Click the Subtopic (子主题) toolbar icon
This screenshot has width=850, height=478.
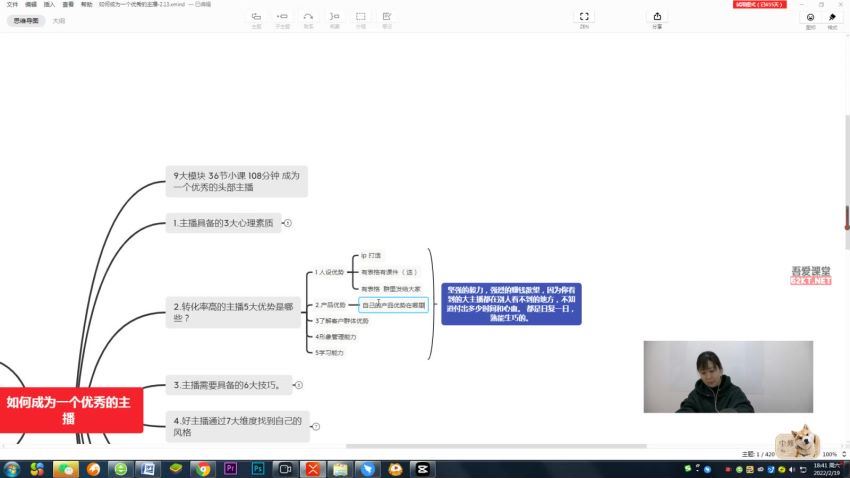point(282,18)
